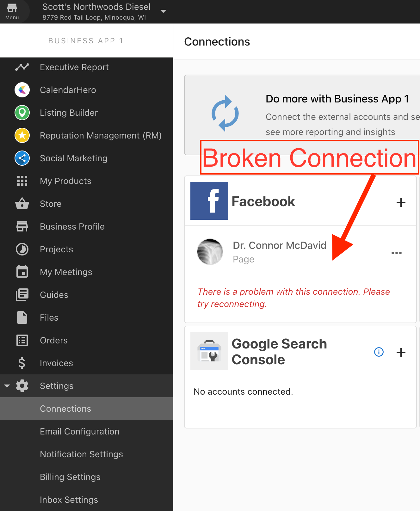The height and width of the screenshot is (511, 420).
Task: Open Billing Settings page
Action: pos(70,477)
